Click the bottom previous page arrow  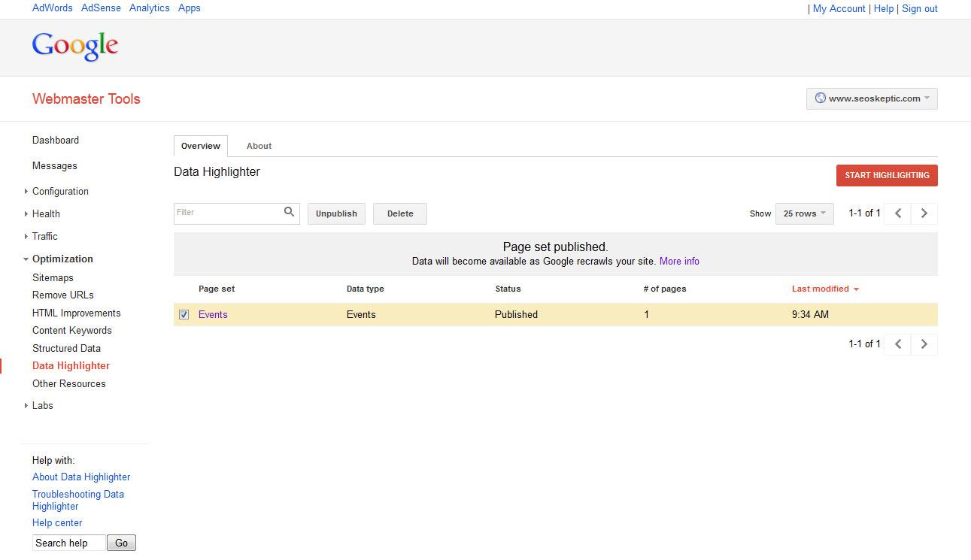(898, 344)
